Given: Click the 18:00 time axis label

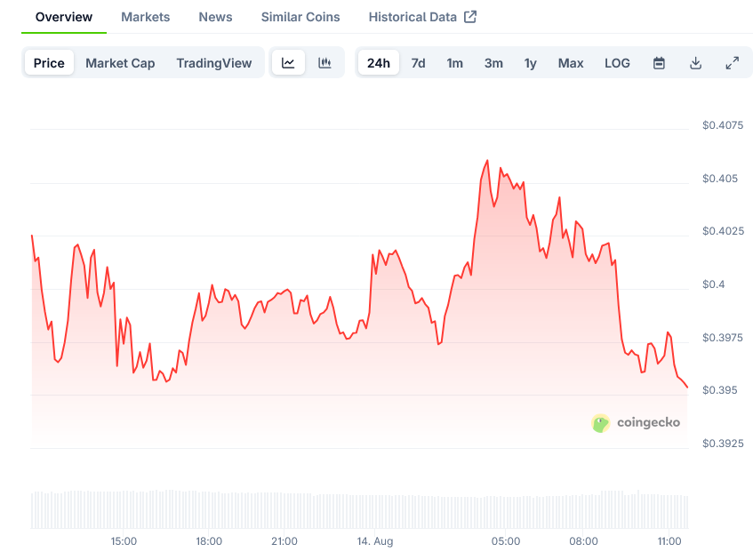Looking at the screenshot, I should coord(209,541).
